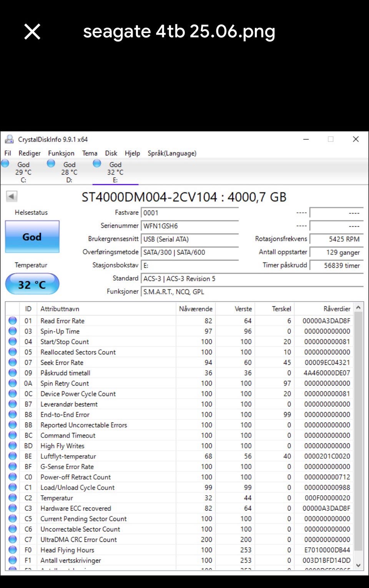The height and width of the screenshot is (588, 369).
Task: Click the status icon for UltraDMA CRC Error Count
Action: pyautogui.click(x=13, y=539)
